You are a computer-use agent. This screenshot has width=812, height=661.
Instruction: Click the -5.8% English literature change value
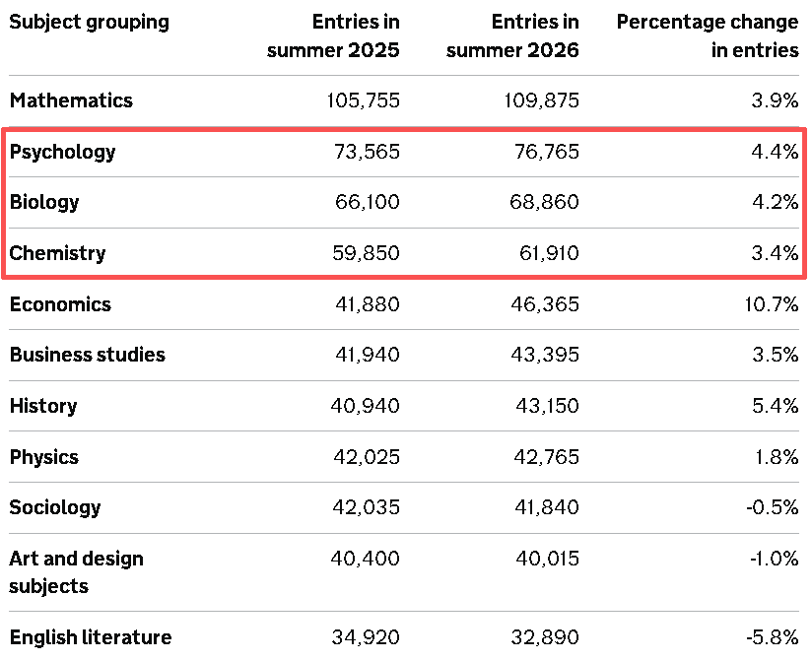[x=773, y=637]
